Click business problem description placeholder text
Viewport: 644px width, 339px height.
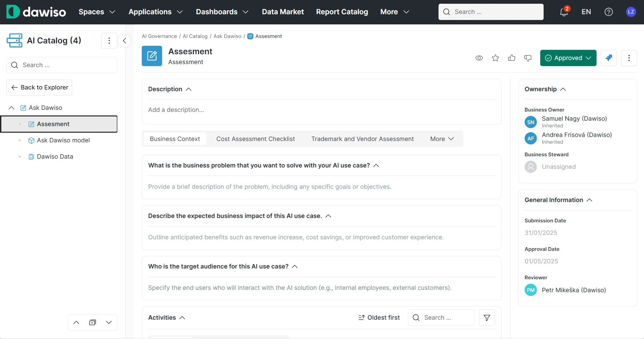tap(270, 187)
